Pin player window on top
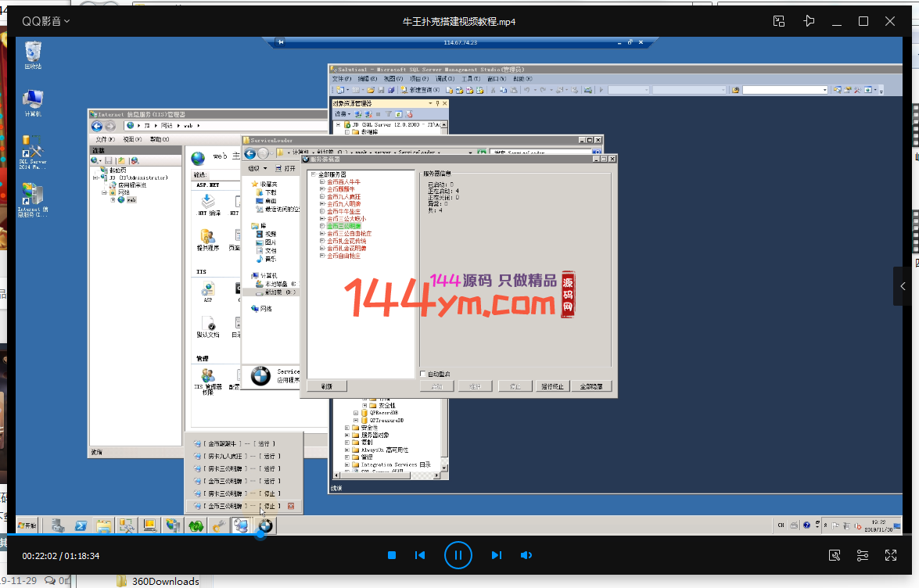 809,21
